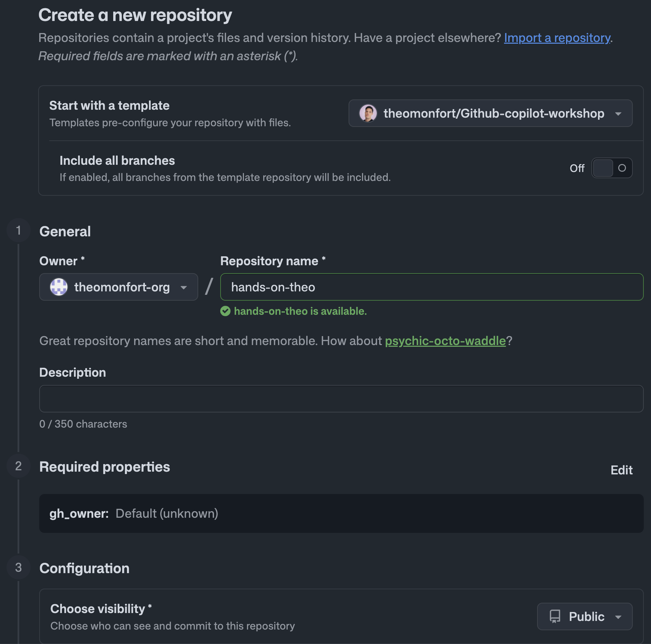Click the 'Off' label of branches toggle

[x=577, y=168]
